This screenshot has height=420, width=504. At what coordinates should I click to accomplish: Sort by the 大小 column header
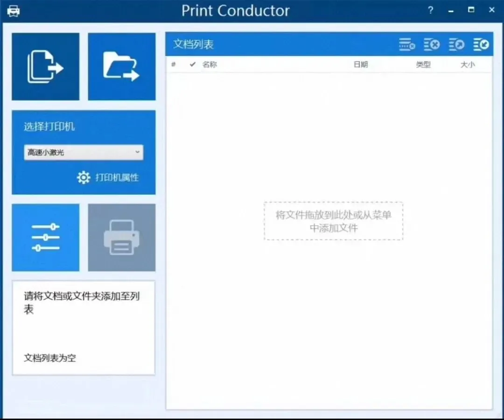(x=468, y=64)
